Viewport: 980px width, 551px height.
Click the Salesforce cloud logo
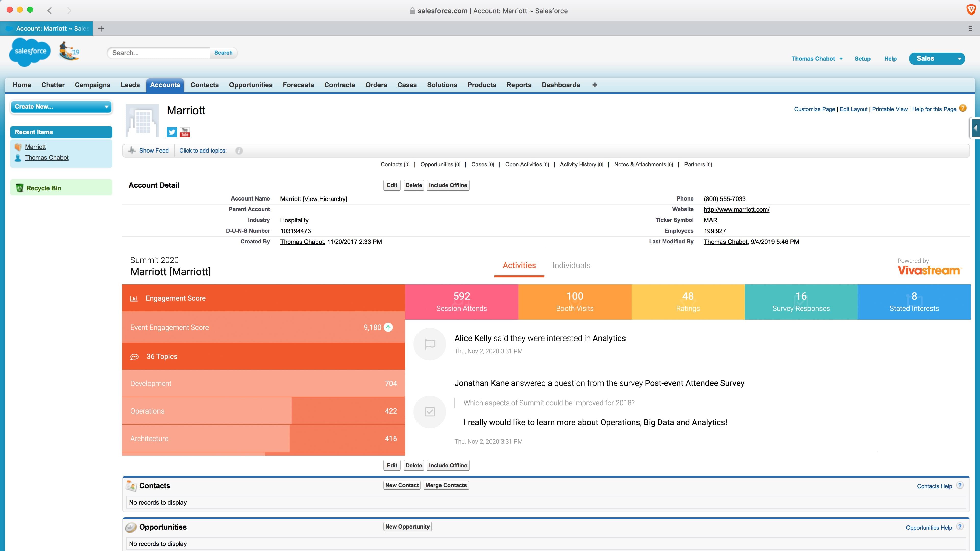pos(30,52)
